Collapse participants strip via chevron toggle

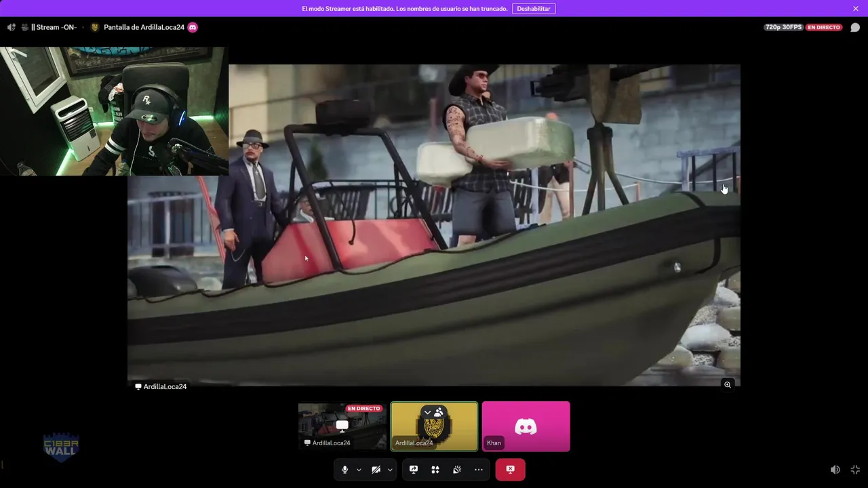(x=427, y=413)
